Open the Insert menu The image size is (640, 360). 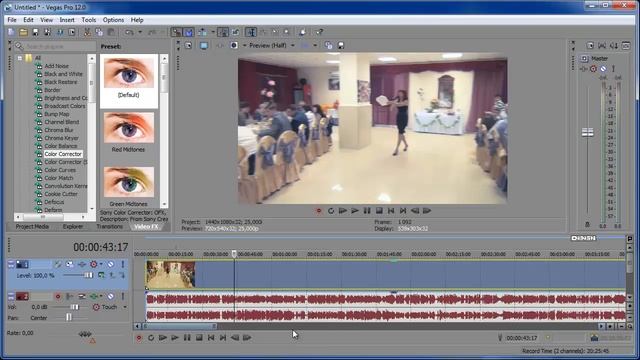(x=67, y=20)
